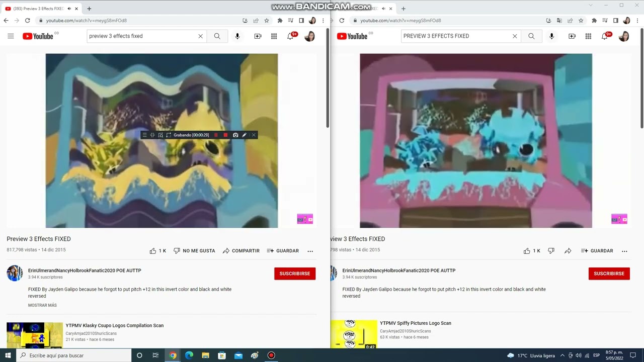Click the YouTube logo in left window

pos(38,36)
